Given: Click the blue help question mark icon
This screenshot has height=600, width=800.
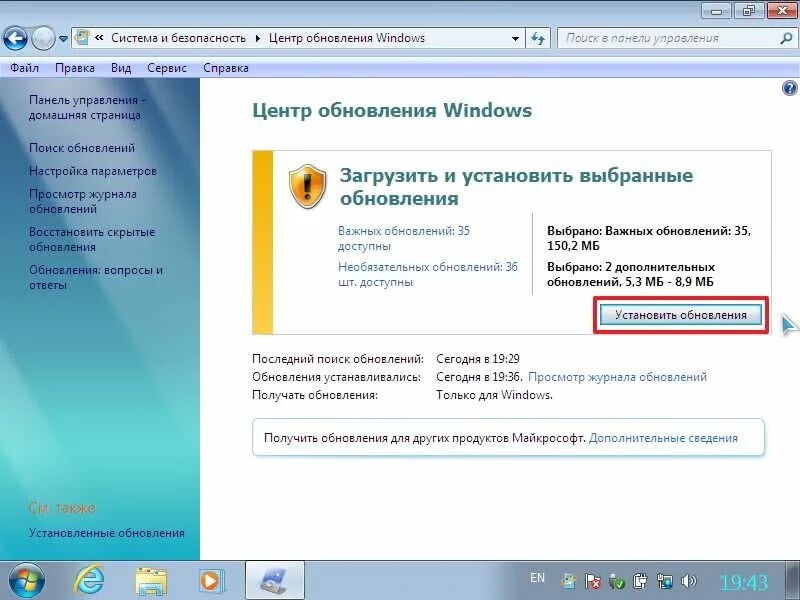Looking at the screenshot, I should (x=789, y=88).
